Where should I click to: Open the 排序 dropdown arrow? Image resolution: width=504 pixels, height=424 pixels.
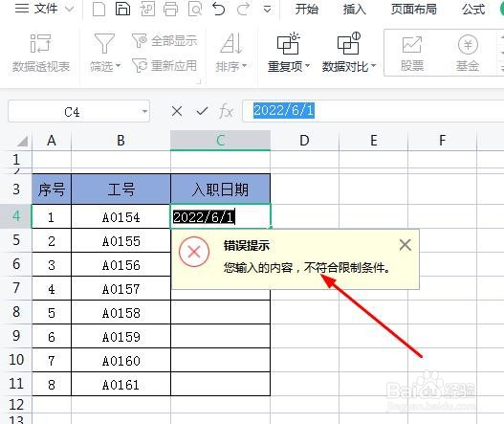point(244,66)
